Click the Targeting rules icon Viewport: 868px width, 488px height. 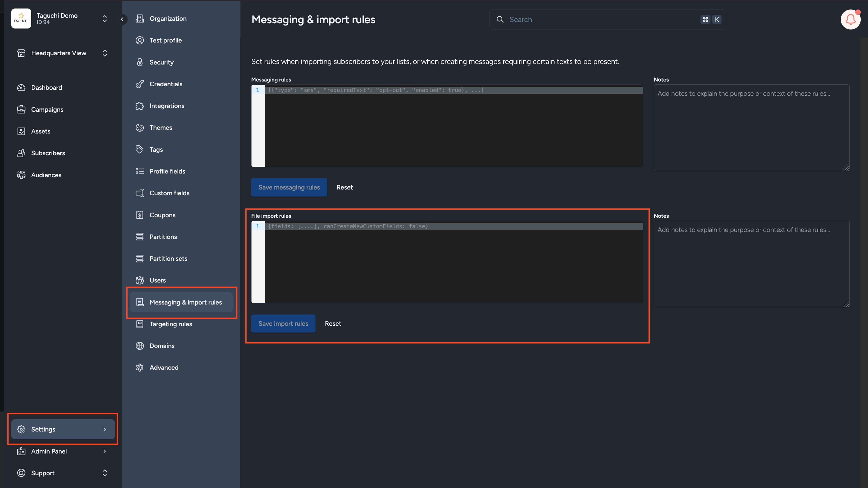[139, 324]
